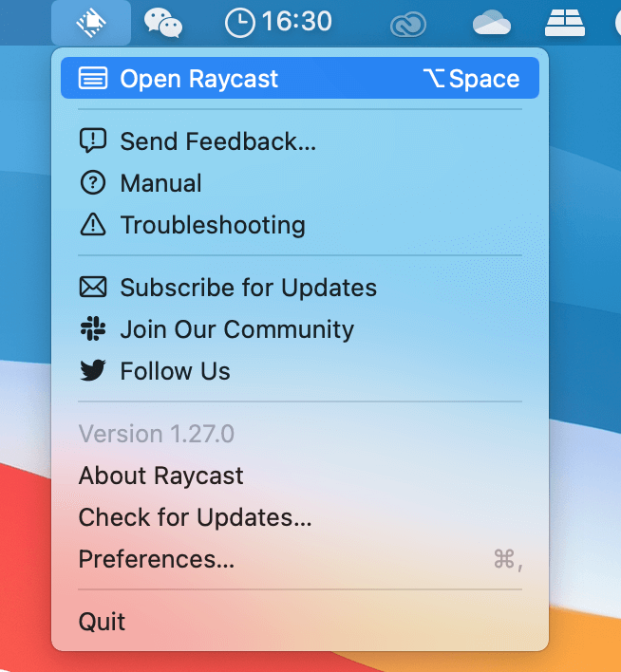Click the Creative Cloud menu bar icon
The image size is (621, 672).
coord(407,23)
